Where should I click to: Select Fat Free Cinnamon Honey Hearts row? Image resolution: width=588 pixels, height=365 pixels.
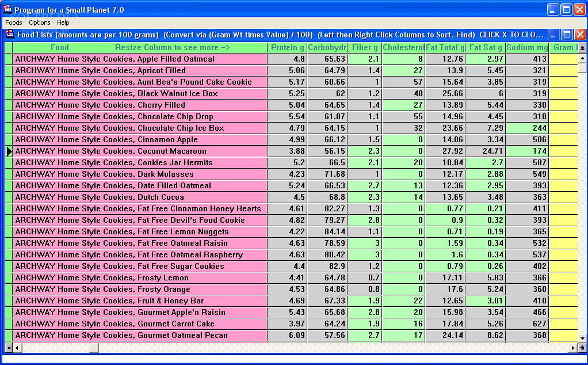pyautogui.click(x=140, y=208)
